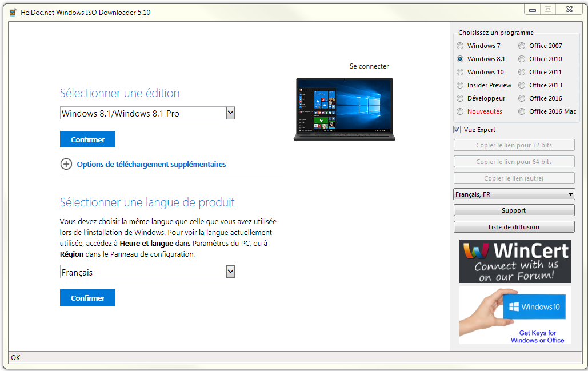The image size is (588, 371).
Task: Open the Liste de diffusion button
Action: coord(514,227)
